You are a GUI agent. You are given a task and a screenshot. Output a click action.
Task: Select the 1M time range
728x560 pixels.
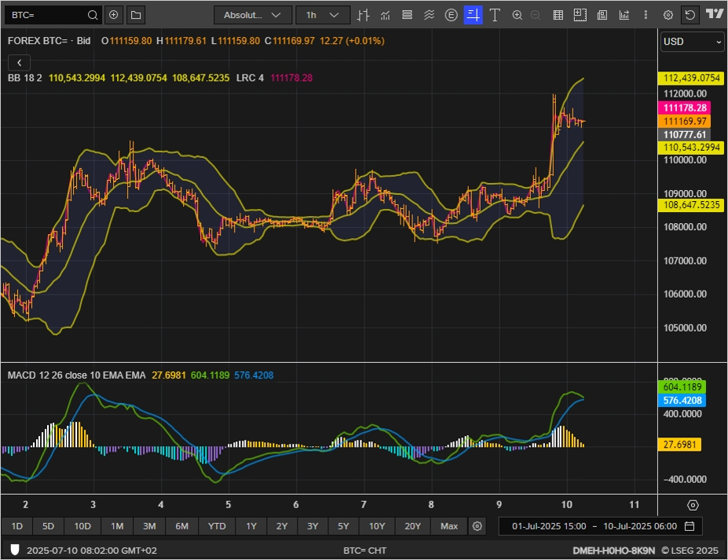coord(117,526)
